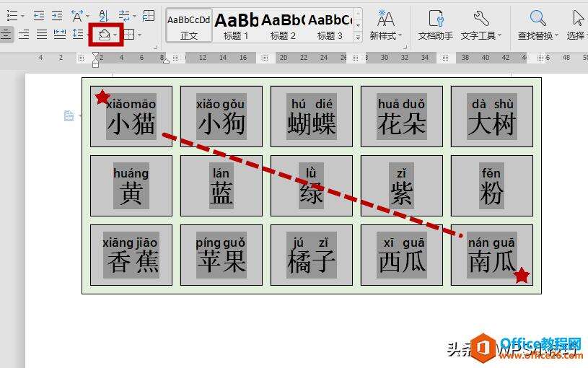Apply the 标题 3 heading style
This screenshot has width=588, height=368.
(330, 25)
